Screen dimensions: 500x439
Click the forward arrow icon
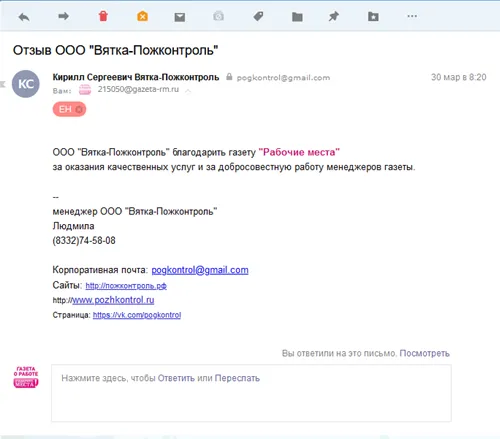tap(63, 16)
